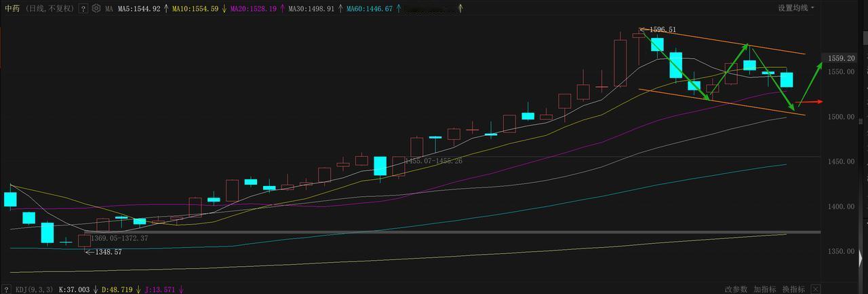Viewport: 868px width, 294px height.
Task: Click the MA30:1498.91 value
Action: 311,9
